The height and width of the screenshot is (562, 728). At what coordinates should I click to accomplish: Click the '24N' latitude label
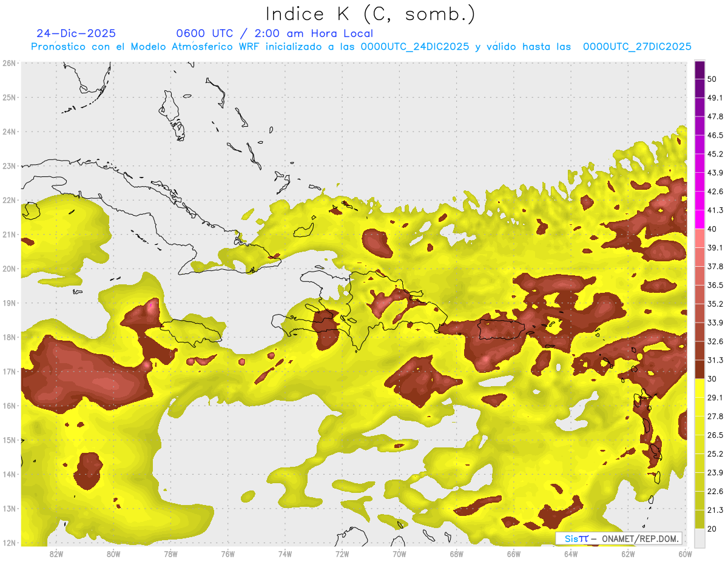pyautogui.click(x=9, y=132)
